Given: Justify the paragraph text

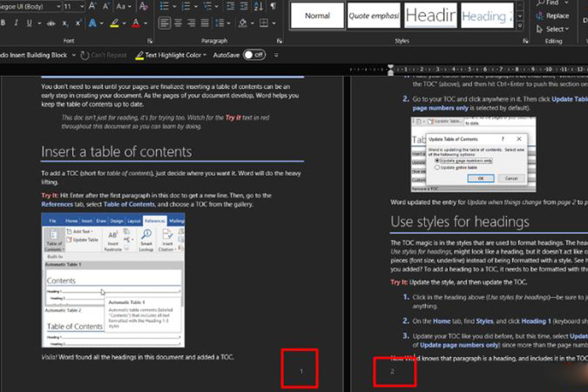Looking at the screenshot, I should point(205,23).
